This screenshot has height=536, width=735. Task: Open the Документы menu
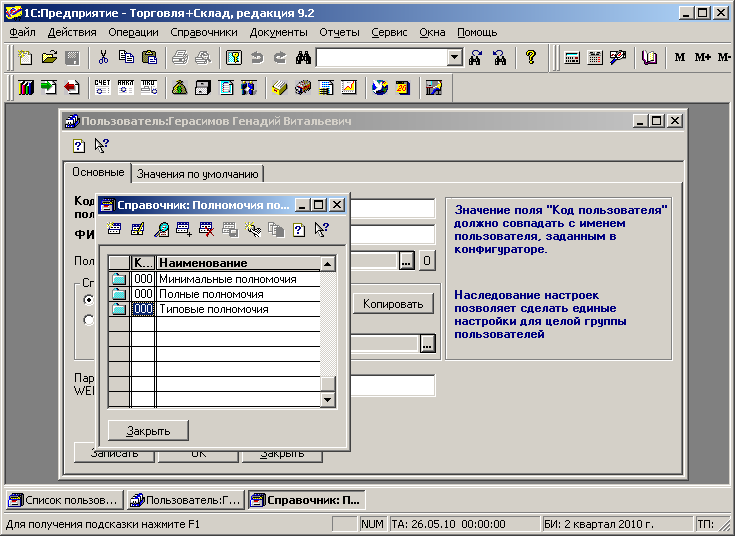click(x=278, y=32)
